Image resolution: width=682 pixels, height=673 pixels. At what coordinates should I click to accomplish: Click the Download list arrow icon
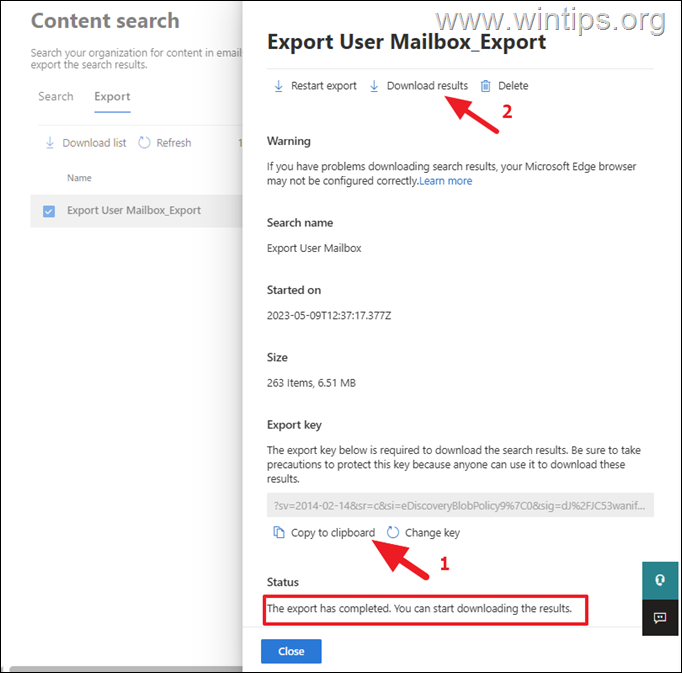coord(50,143)
